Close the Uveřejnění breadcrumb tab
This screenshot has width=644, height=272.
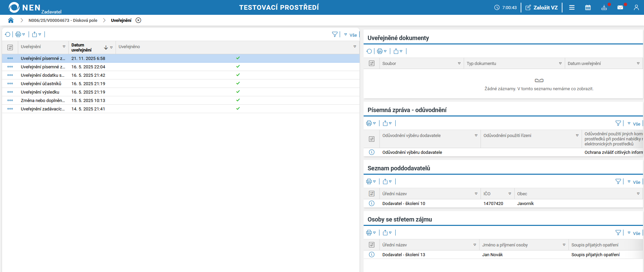pyautogui.click(x=138, y=20)
